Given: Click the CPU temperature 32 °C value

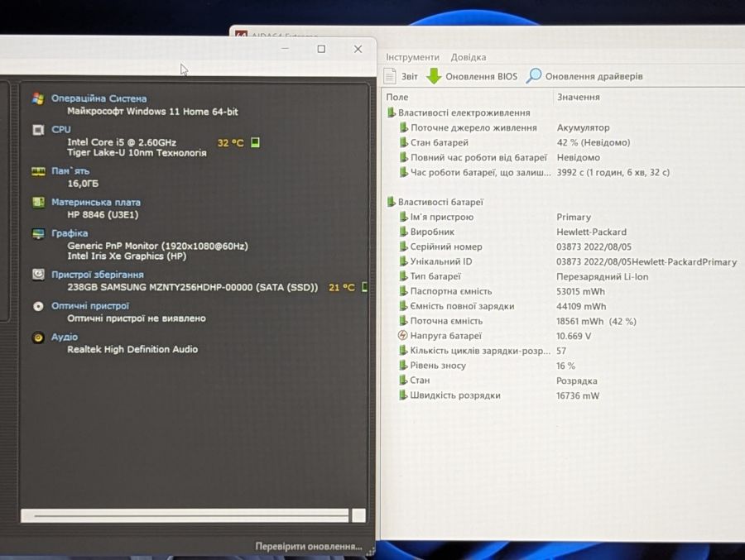Looking at the screenshot, I should (230, 143).
